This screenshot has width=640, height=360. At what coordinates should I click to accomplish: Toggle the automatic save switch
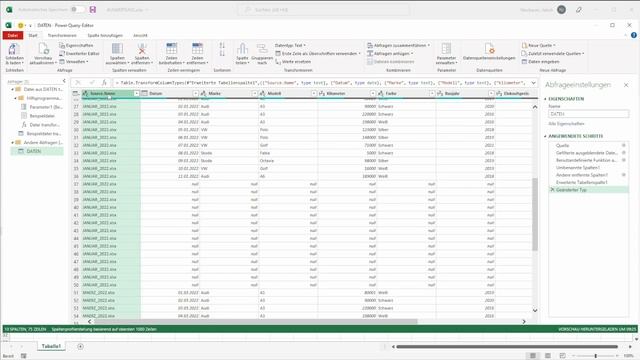click(x=77, y=9)
